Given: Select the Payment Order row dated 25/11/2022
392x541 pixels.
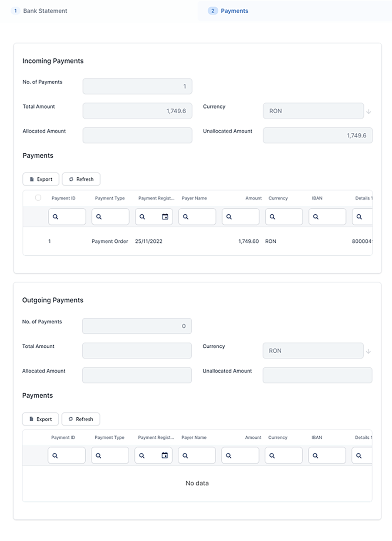Looking at the screenshot, I should 110,242.
